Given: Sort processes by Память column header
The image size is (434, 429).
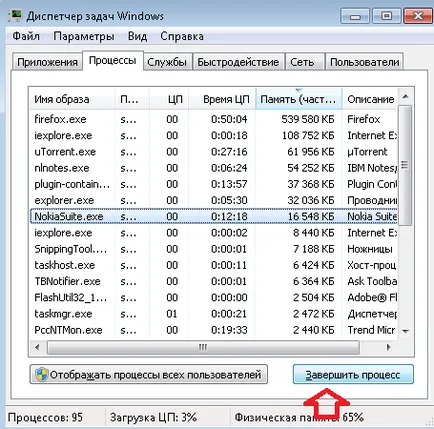Looking at the screenshot, I should click(298, 99).
